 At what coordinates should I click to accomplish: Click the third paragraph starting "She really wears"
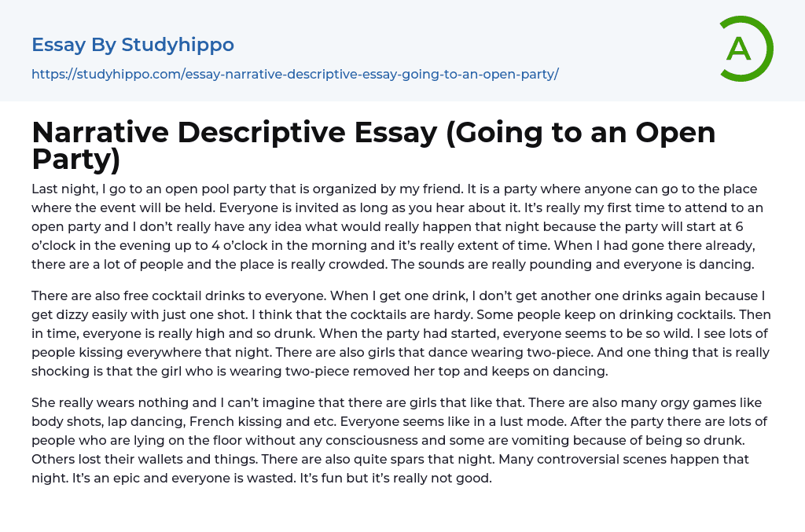point(393,440)
